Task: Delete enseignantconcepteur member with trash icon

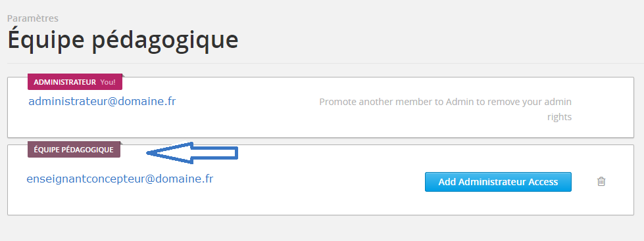Action: pos(601,181)
